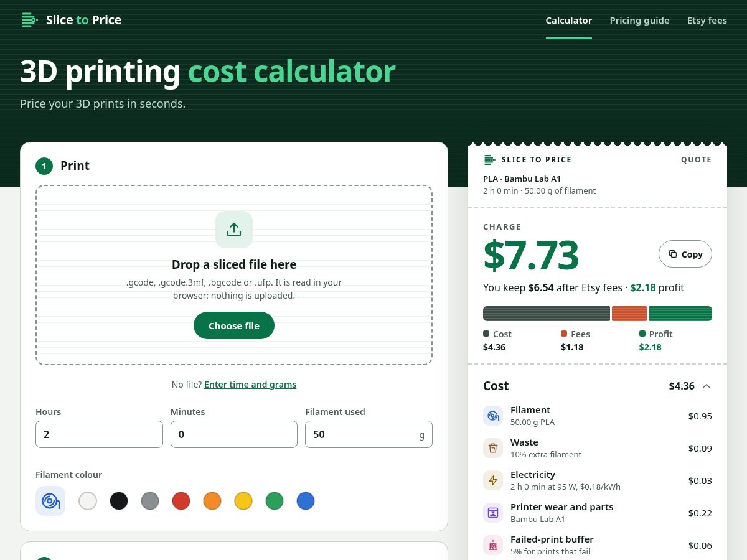This screenshot has width=747, height=560.
Task: Click the Printer wear and parts icon
Action: [x=493, y=513]
